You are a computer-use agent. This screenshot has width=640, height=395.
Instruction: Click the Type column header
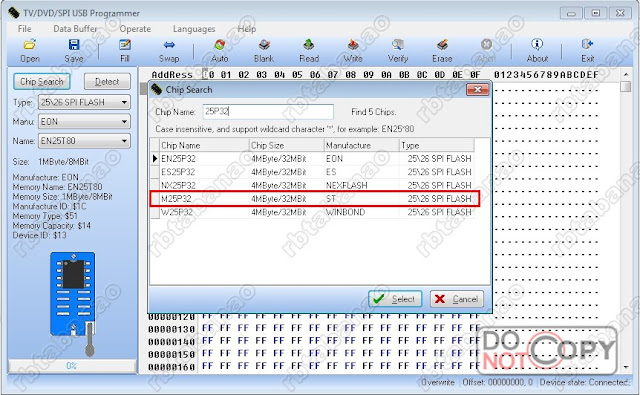[437, 145]
